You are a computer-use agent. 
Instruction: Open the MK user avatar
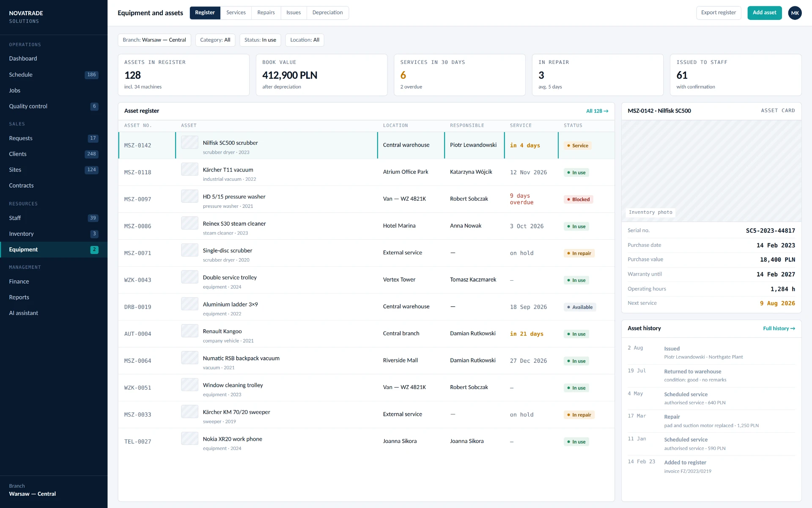click(x=795, y=13)
